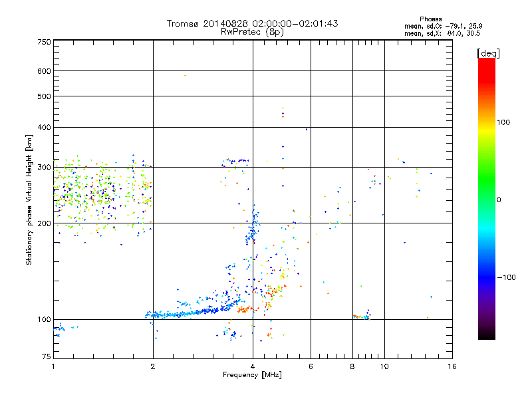Click the x-axis tick label '8'

(352, 366)
